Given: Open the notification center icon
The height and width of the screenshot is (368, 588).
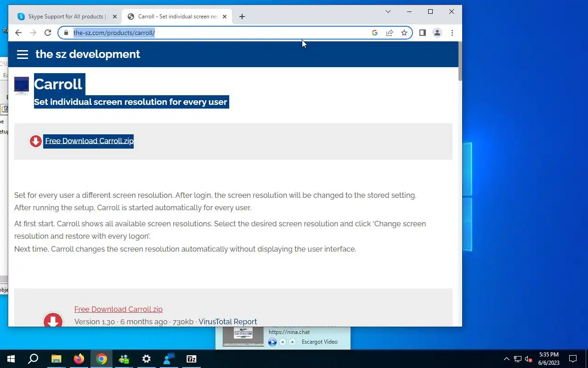Looking at the screenshot, I should click(573, 359).
